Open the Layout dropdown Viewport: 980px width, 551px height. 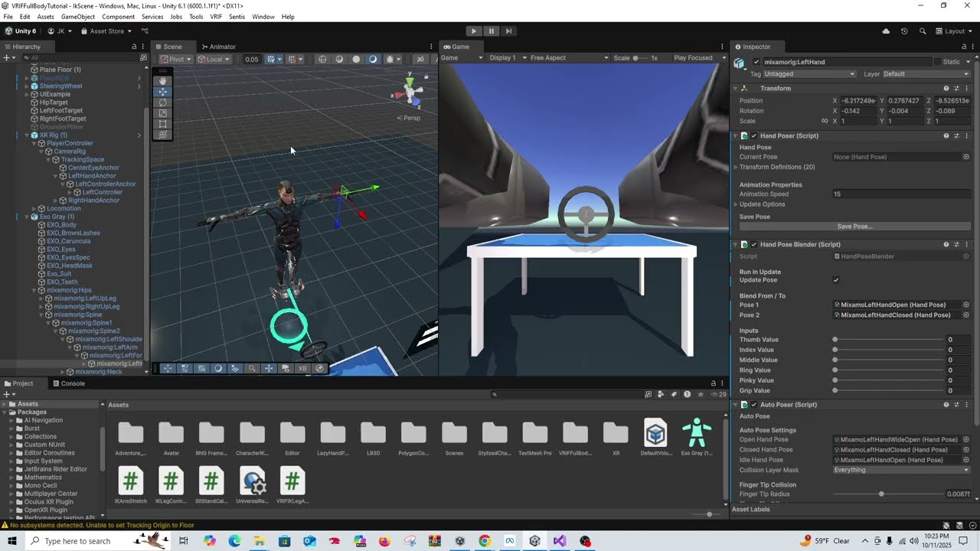coord(954,31)
